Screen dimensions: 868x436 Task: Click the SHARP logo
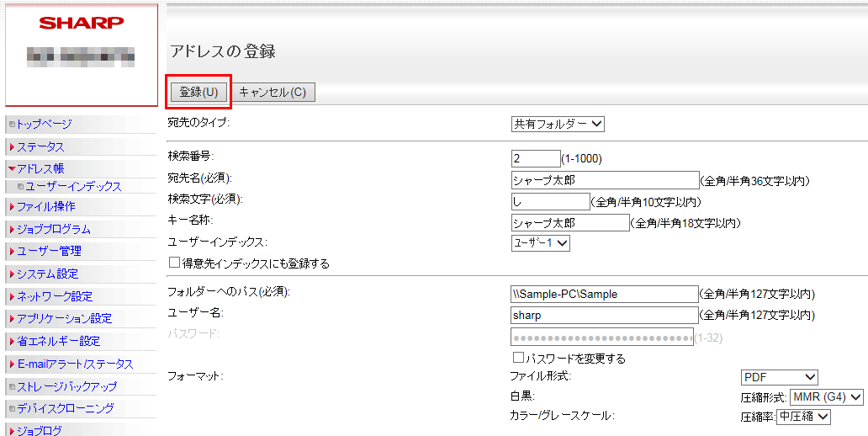pyautogui.click(x=81, y=23)
